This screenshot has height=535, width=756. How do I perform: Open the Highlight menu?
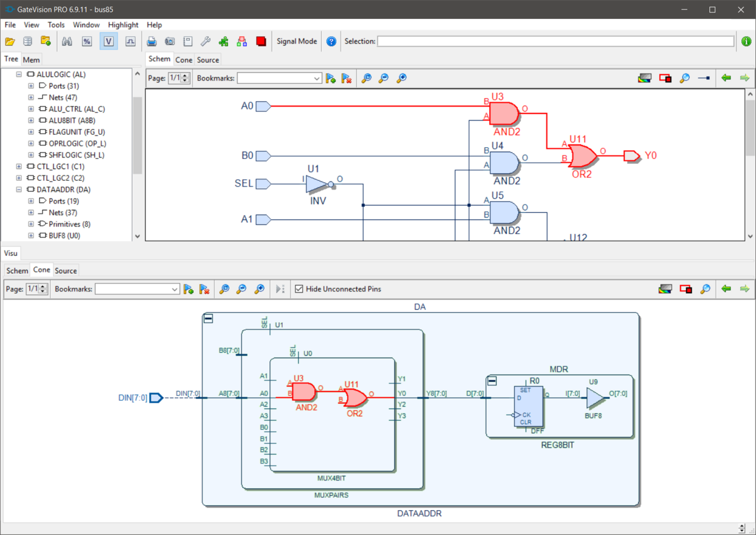(123, 25)
